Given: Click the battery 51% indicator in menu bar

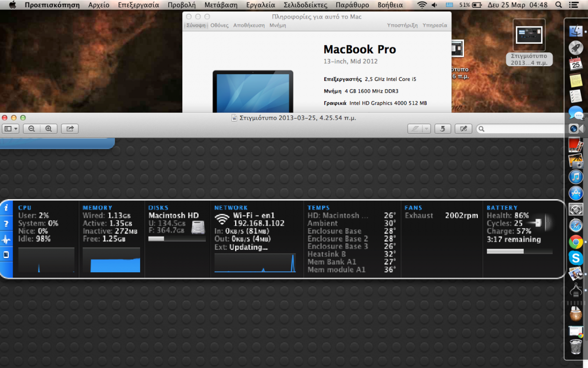Looking at the screenshot, I should pos(471,5).
